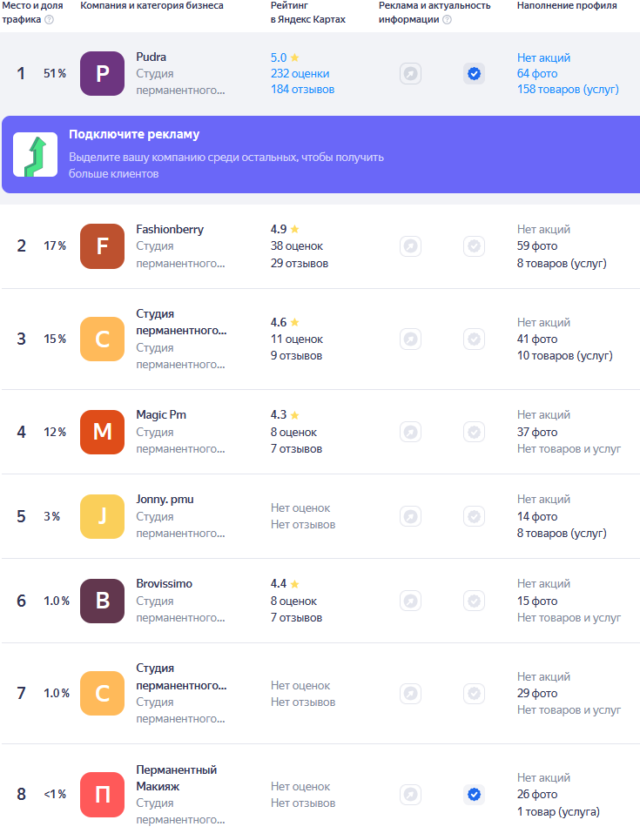Viewport: 640px width, 840px height.
Task: Click the '38 оценок' text for Fashionberry
Action: tap(297, 245)
